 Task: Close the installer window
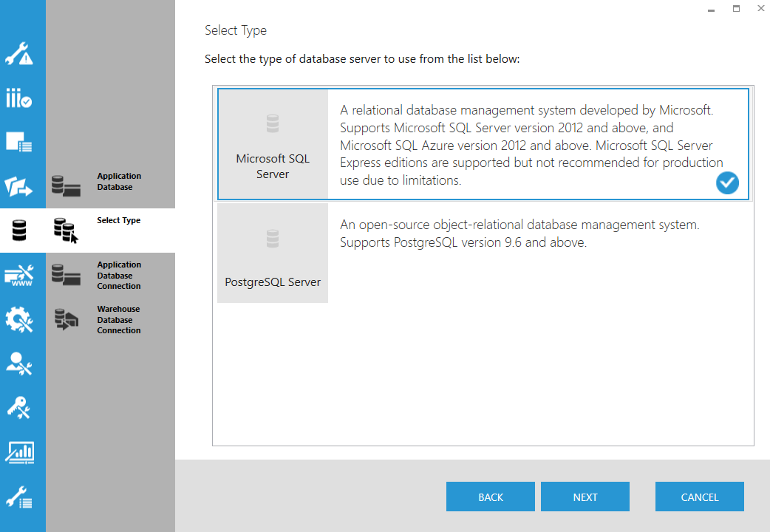point(761,8)
